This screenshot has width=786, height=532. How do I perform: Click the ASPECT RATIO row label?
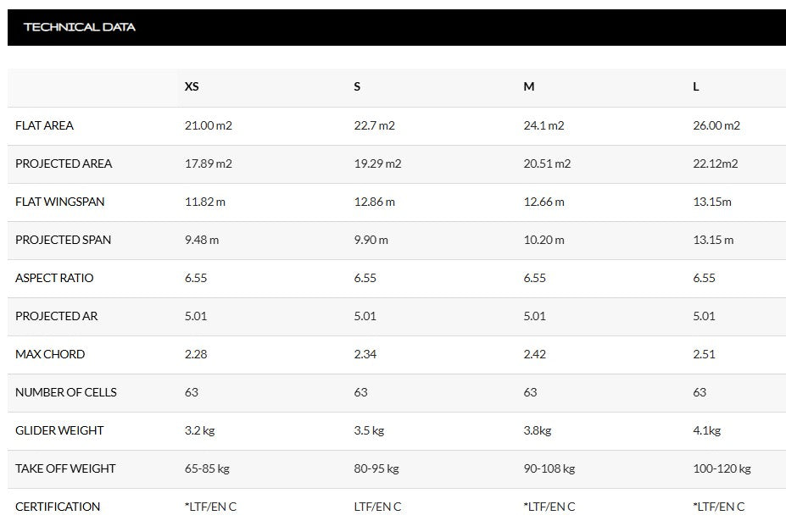click(54, 278)
